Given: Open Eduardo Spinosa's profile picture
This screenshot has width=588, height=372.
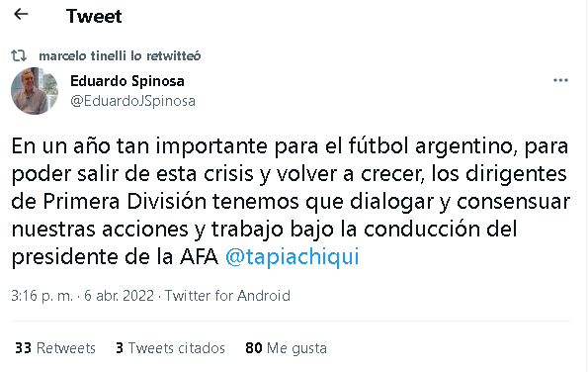Looking at the screenshot, I should pos(35,91).
